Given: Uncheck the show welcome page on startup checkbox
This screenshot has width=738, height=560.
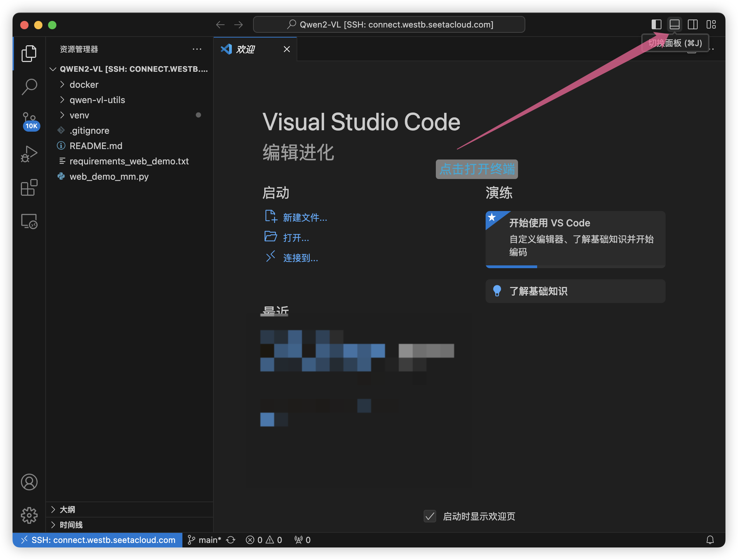Looking at the screenshot, I should (430, 516).
